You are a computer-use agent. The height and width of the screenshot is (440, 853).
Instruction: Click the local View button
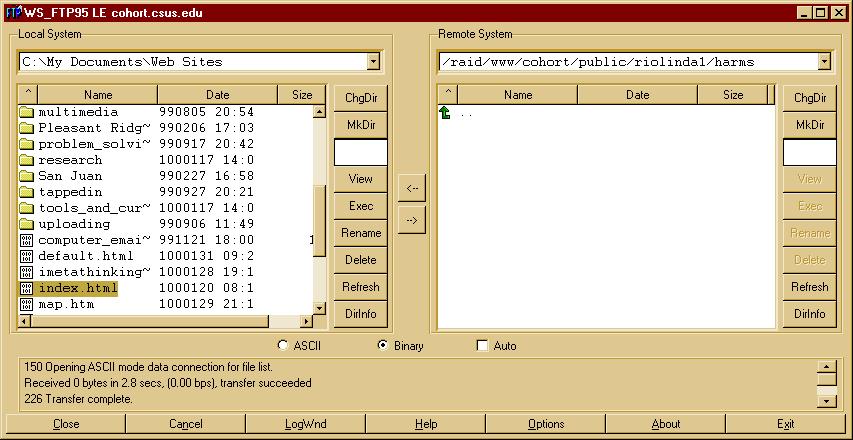click(361, 179)
